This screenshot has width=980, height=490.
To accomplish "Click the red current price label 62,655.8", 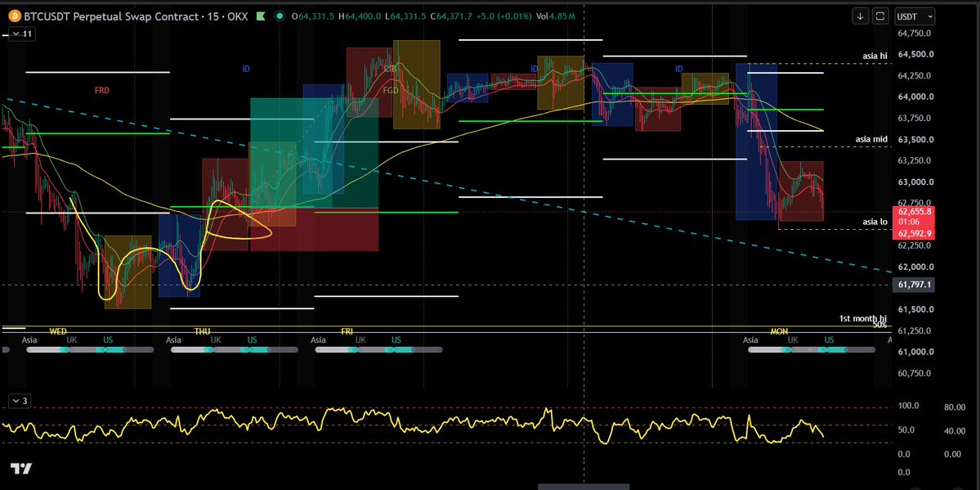I will point(915,212).
